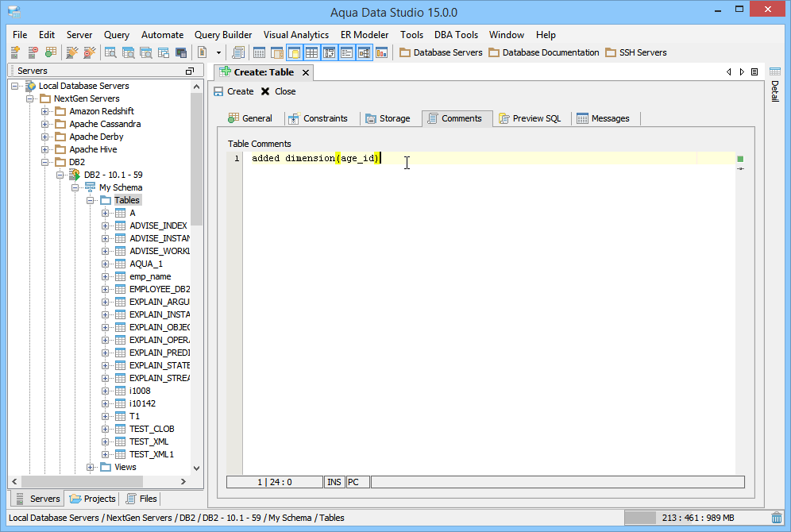Open Database Documentation toolbar link

pyautogui.click(x=543, y=52)
